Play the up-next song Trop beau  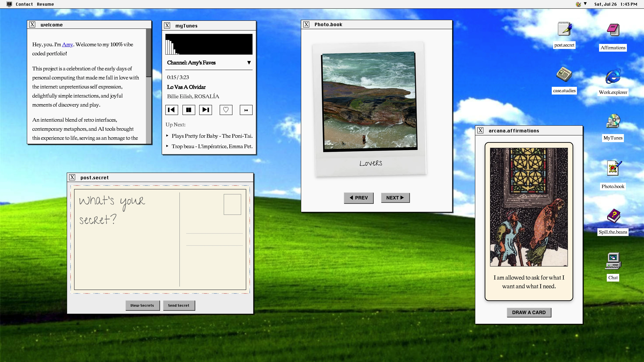pyautogui.click(x=209, y=146)
